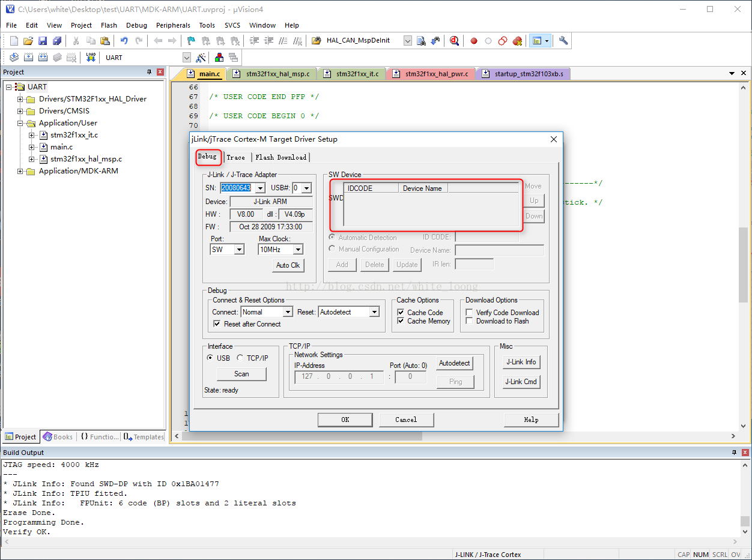Click the Manage Project Items colored blocks icon
Image resolution: width=752 pixels, height=560 pixels.
tap(219, 57)
